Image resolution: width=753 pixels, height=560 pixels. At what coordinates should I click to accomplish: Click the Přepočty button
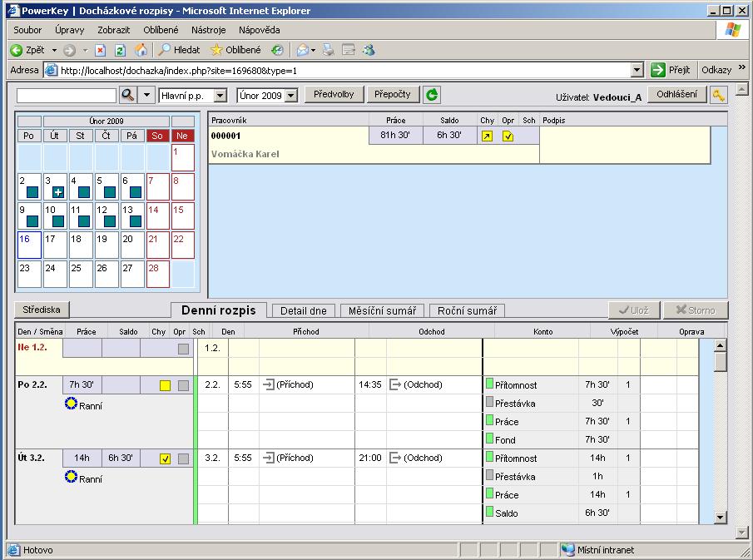[393, 95]
